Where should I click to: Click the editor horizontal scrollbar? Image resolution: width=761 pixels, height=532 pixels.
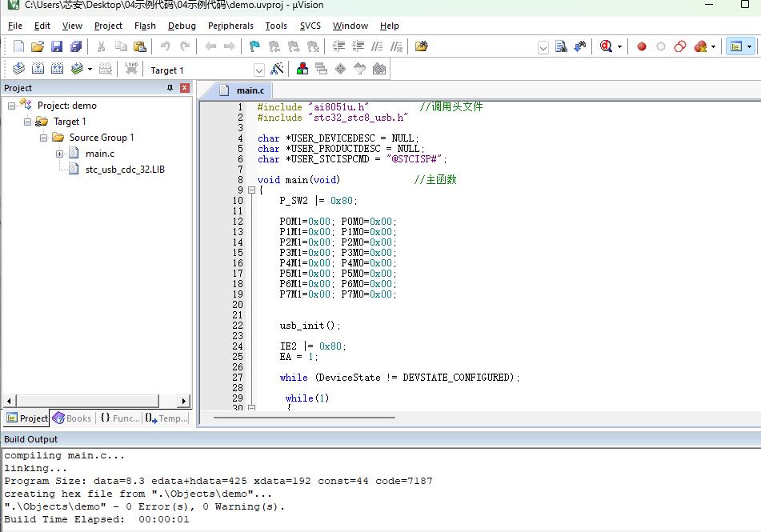coord(304,418)
